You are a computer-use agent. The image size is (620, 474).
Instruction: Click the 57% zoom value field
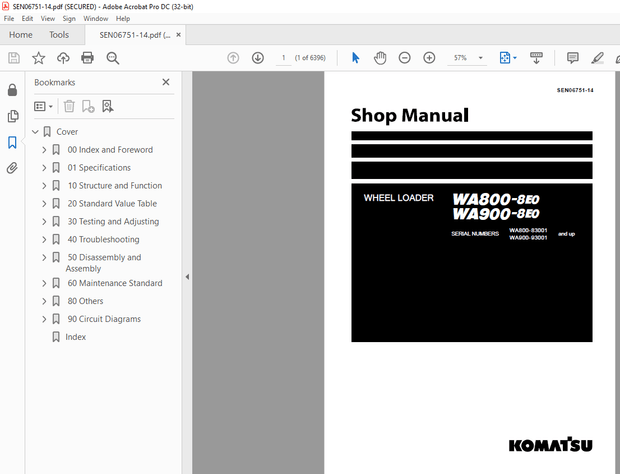point(460,58)
